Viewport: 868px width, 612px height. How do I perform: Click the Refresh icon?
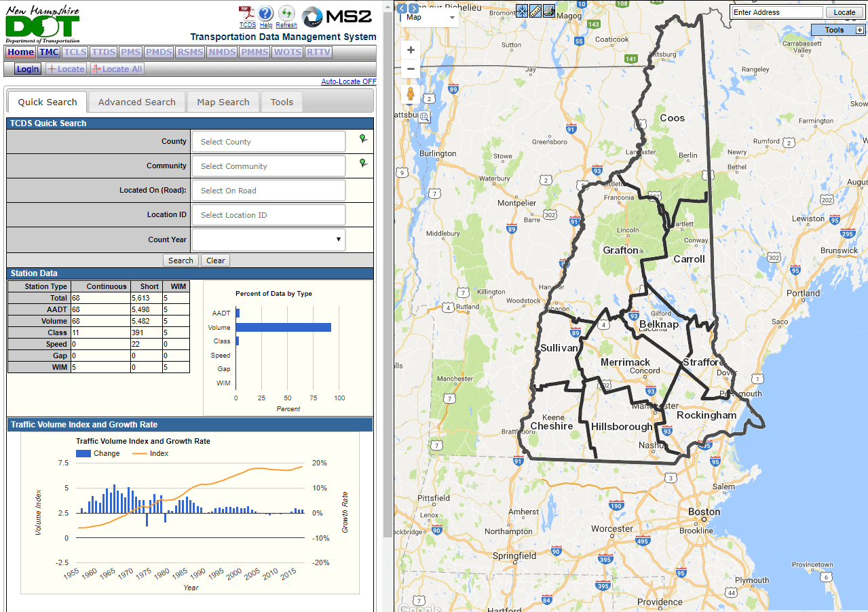pos(286,12)
